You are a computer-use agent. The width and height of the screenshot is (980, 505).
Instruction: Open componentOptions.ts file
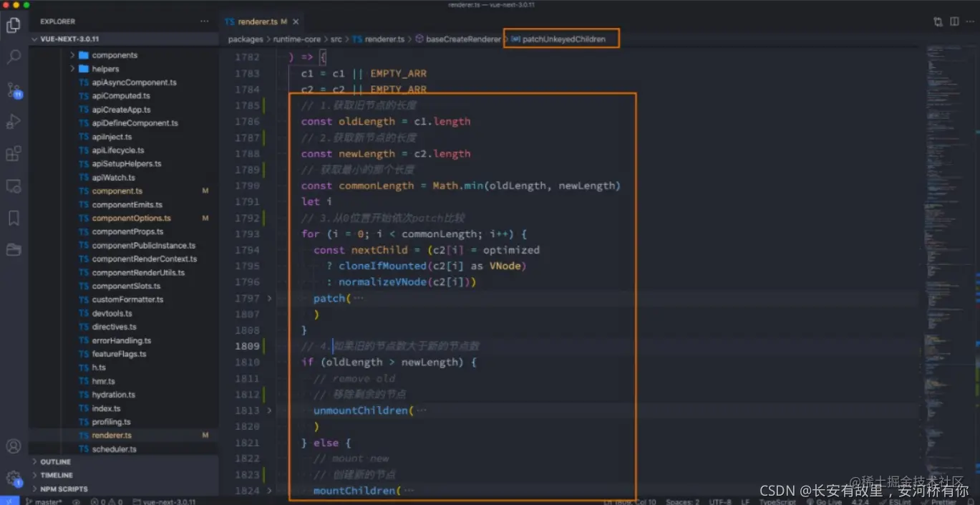(x=132, y=218)
